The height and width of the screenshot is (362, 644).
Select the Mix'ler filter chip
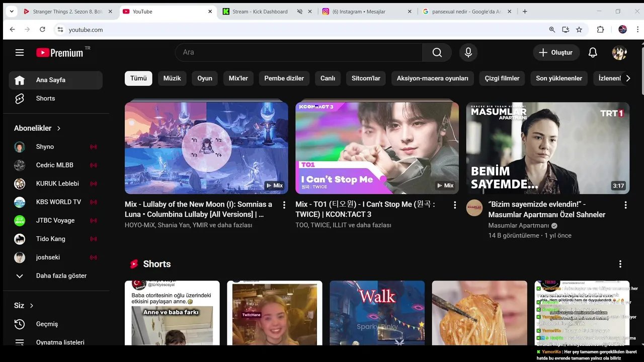point(238,78)
